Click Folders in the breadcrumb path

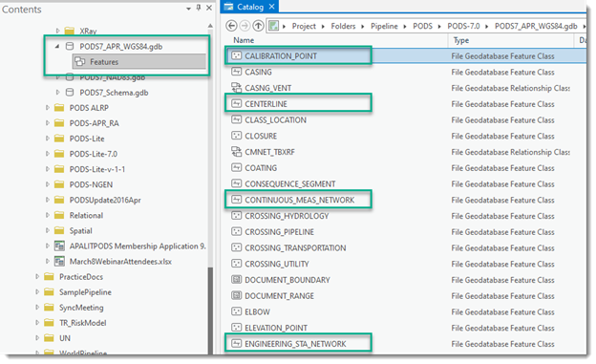click(x=343, y=26)
